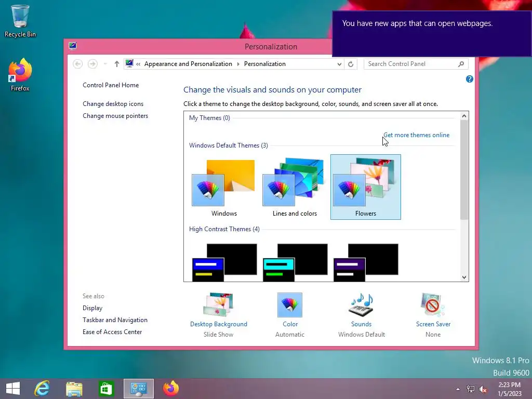Open Control Panel Home
The height and width of the screenshot is (399, 532).
111,85
